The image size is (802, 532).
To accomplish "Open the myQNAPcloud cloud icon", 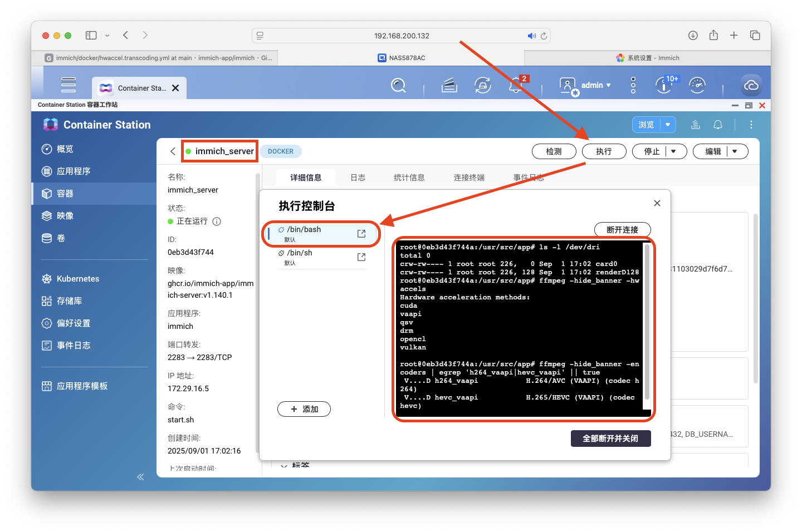I will click(x=751, y=86).
